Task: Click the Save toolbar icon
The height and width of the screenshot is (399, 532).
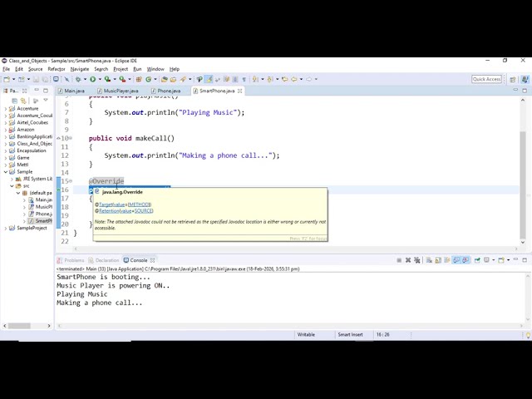Action: (36, 79)
